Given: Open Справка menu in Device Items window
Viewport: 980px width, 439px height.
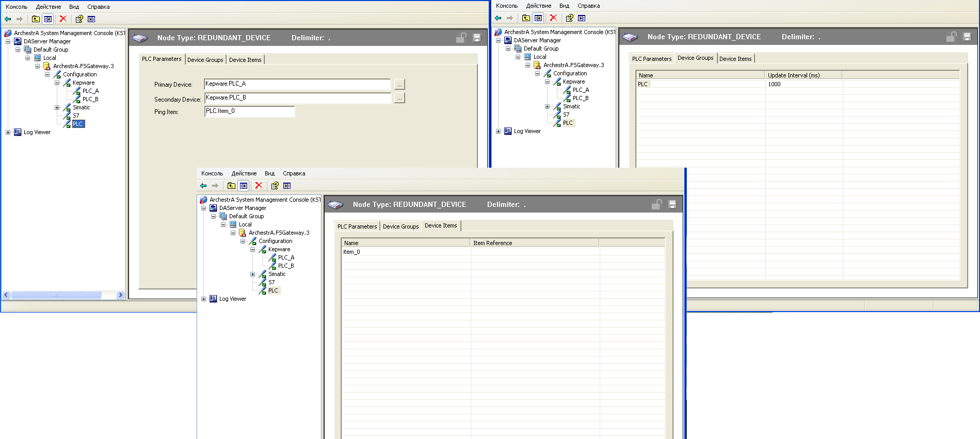Looking at the screenshot, I should 294,173.
